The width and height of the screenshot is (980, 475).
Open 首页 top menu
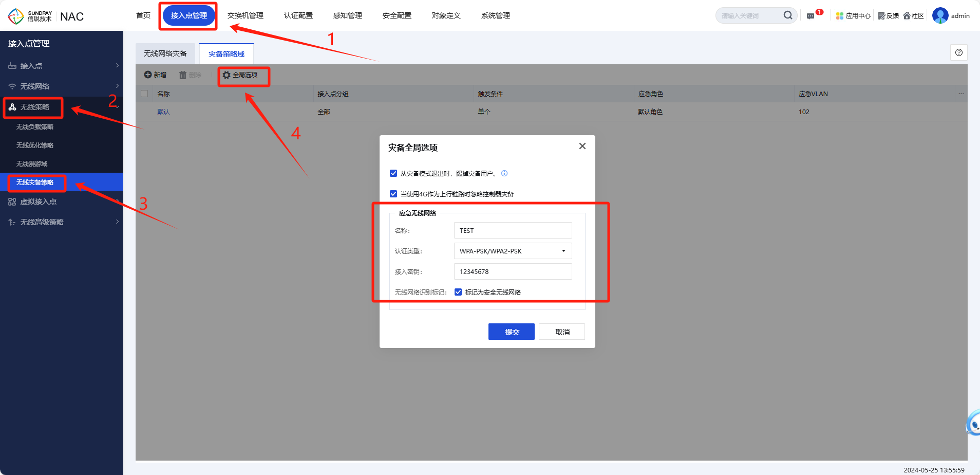[x=143, y=15]
